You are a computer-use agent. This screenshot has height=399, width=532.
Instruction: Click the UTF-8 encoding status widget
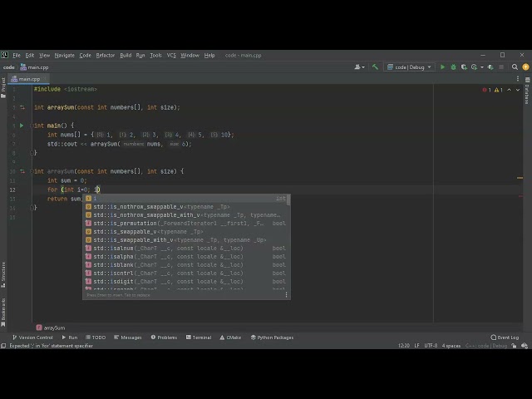point(431,346)
